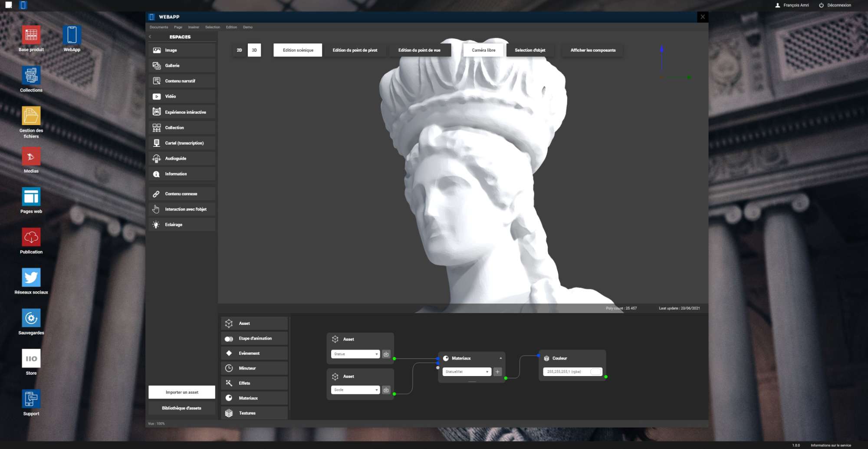
Task: Open the Insérer menu
Action: (194, 27)
